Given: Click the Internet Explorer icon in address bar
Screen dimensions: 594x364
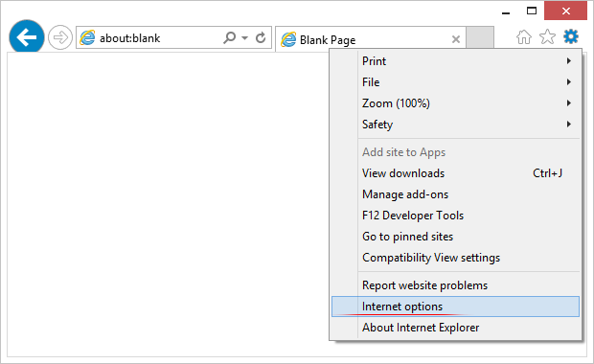Looking at the screenshot, I should (87, 38).
